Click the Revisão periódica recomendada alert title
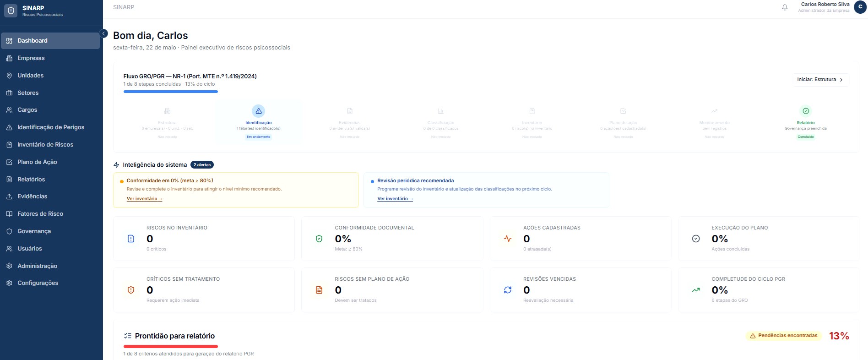Image resolution: width=868 pixels, height=360 pixels. (x=416, y=180)
